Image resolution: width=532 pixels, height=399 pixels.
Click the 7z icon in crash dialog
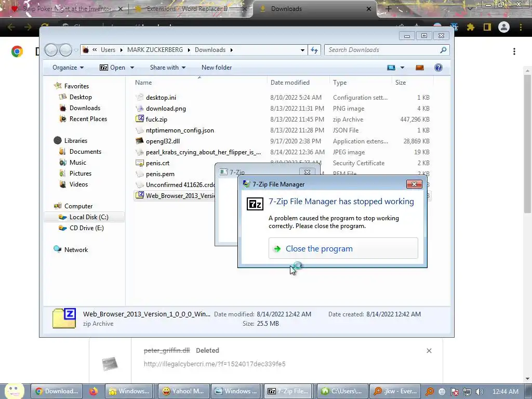pyautogui.click(x=255, y=204)
